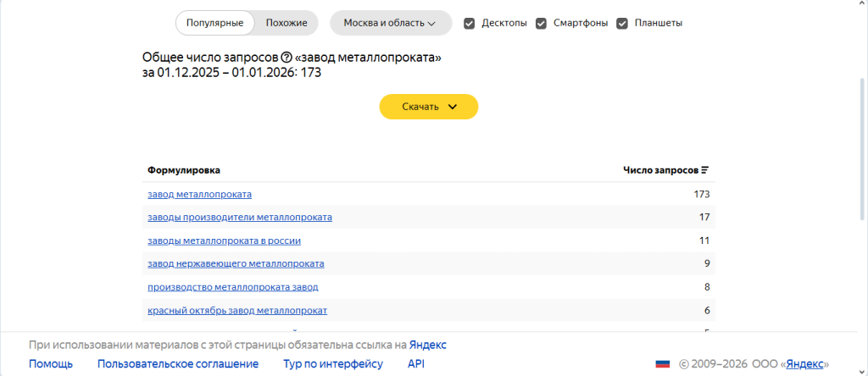Open заводы металлопроката в россии link

pos(224,241)
